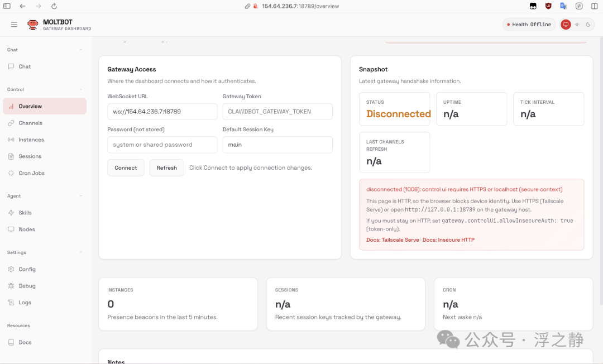Click the Password (not stored) field
Image resolution: width=603 pixels, height=364 pixels.
(x=162, y=145)
